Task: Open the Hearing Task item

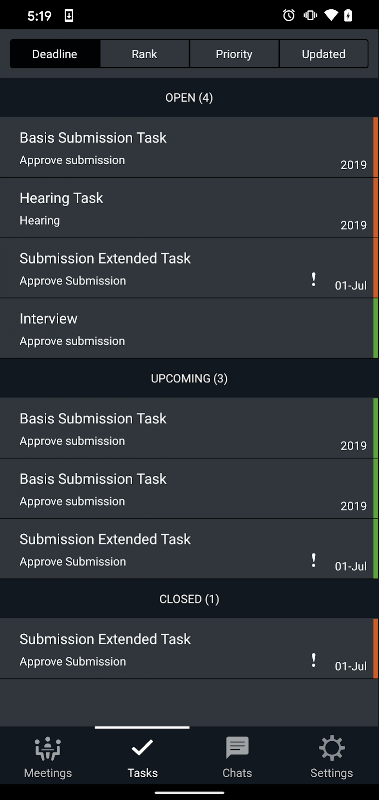Action: [187, 208]
